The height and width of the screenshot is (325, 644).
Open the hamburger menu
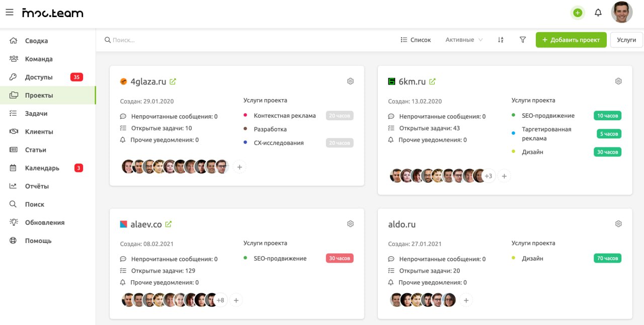tap(9, 13)
